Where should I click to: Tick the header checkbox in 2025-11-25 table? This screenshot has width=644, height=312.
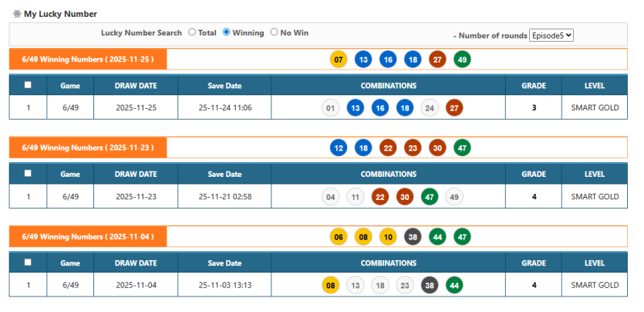pyautogui.click(x=29, y=86)
